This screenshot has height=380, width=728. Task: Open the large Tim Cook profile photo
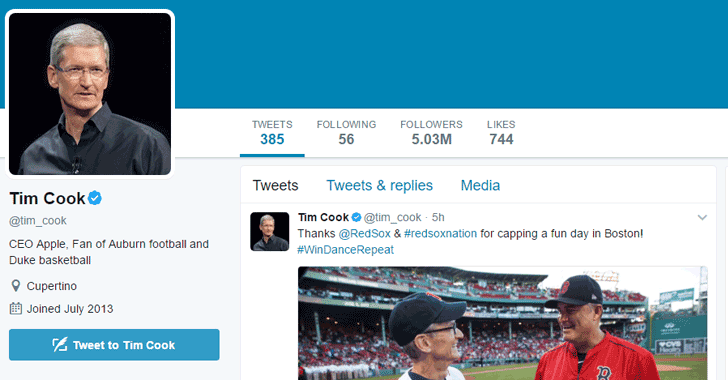90,94
